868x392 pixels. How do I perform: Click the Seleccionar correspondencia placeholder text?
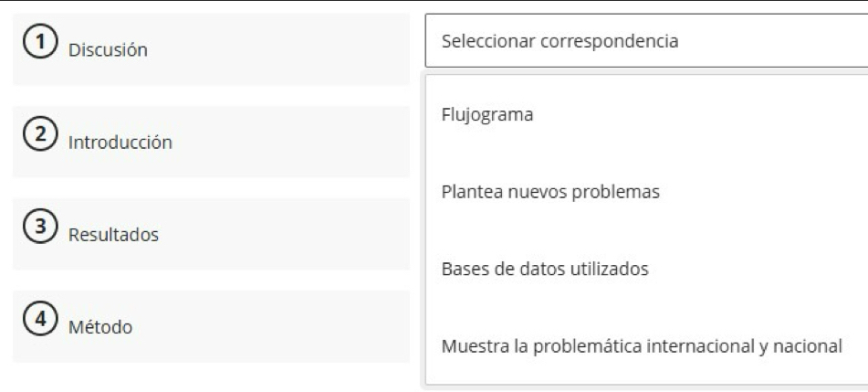[559, 41]
